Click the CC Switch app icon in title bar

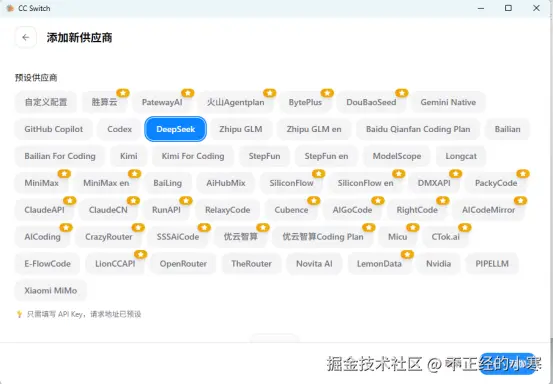(10, 8)
